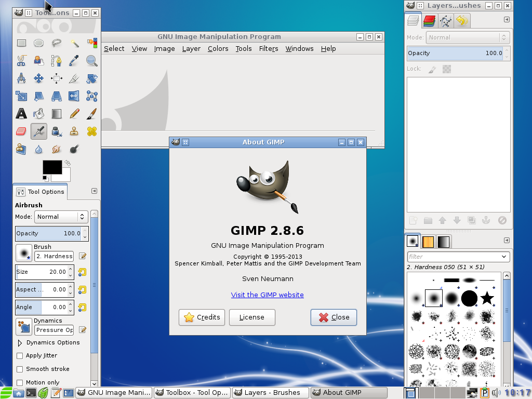The image size is (532, 399).
Task: Select the Pencil tool
Action: [74, 114]
